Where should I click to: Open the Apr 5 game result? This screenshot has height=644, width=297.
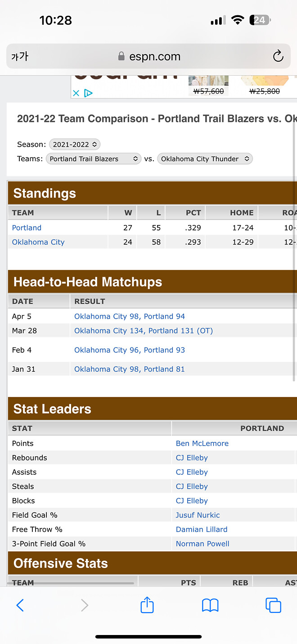click(130, 316)
